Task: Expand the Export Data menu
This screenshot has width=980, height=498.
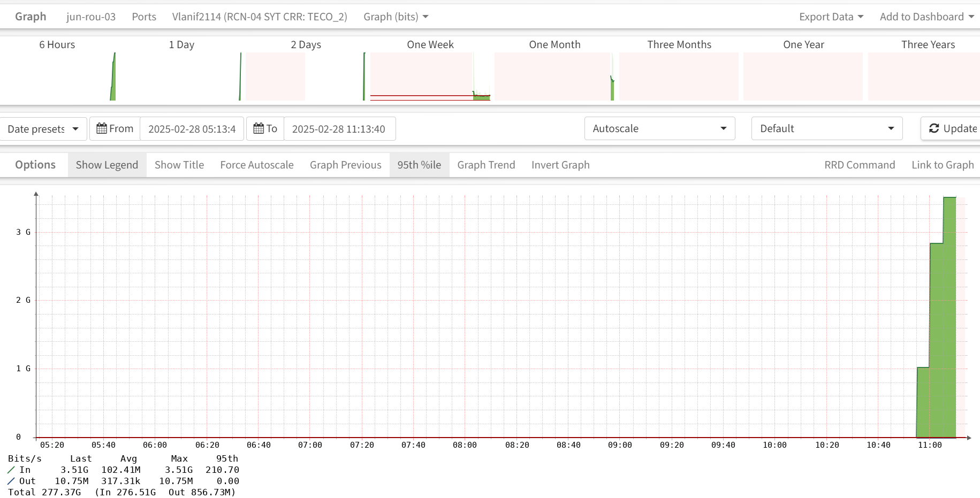Action: [x=831, y=17]
